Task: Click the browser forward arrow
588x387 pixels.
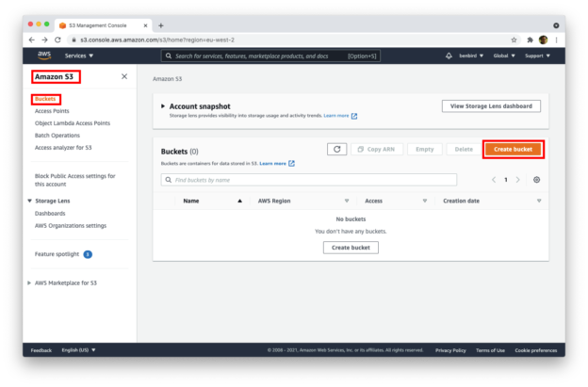Action: pos(44,40)
